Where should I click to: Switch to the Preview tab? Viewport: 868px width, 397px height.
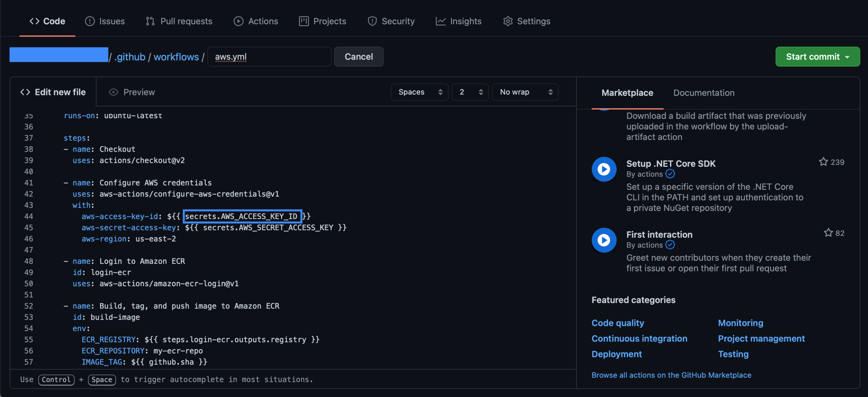tap(131, 92)
